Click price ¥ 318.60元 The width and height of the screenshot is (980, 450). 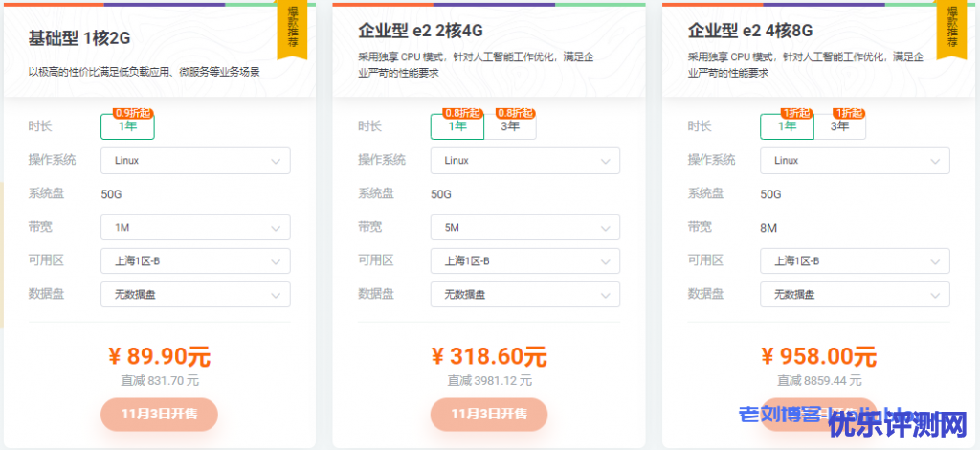coord(489,357)
